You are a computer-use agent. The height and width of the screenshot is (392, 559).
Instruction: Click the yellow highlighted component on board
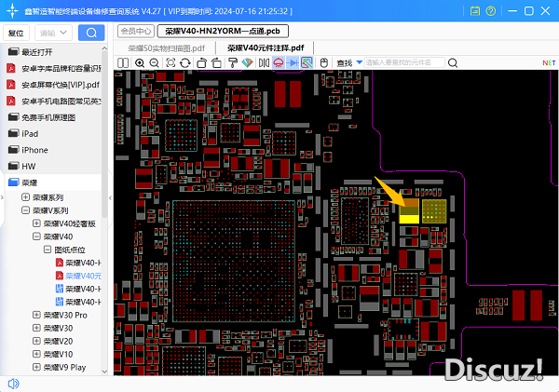tap(409, 211)
